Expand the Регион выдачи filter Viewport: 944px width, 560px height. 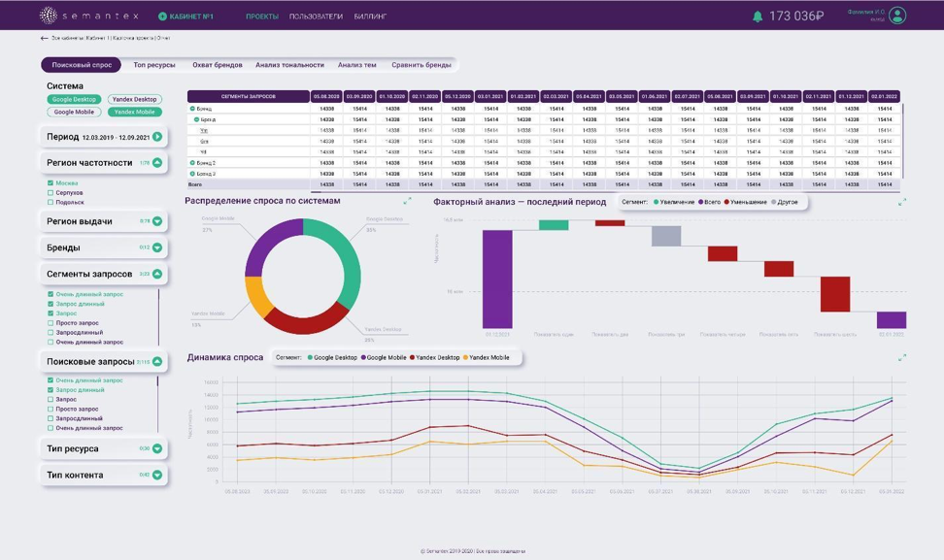(157, 221)
